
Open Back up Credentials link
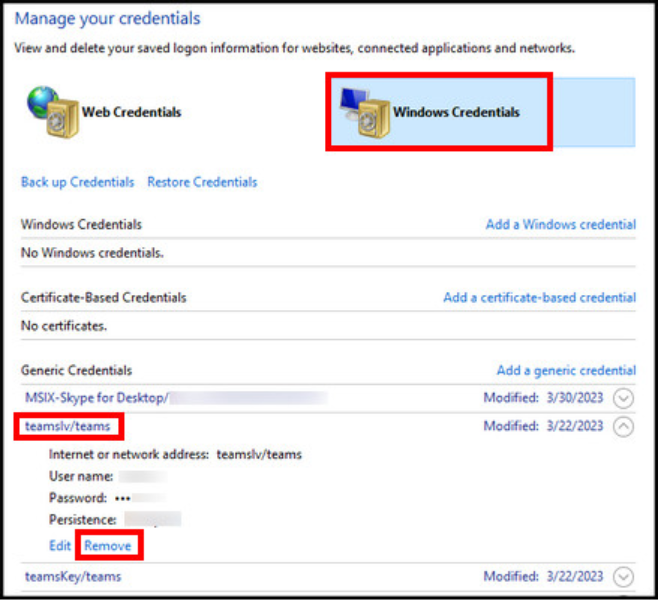tap(78, 182)
